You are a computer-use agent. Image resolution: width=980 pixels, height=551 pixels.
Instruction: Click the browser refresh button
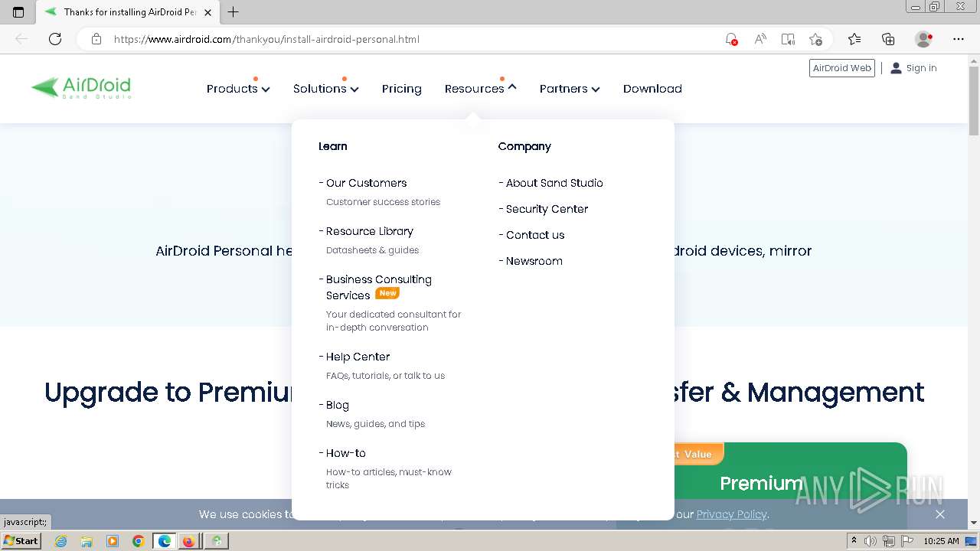click(55, 39)
